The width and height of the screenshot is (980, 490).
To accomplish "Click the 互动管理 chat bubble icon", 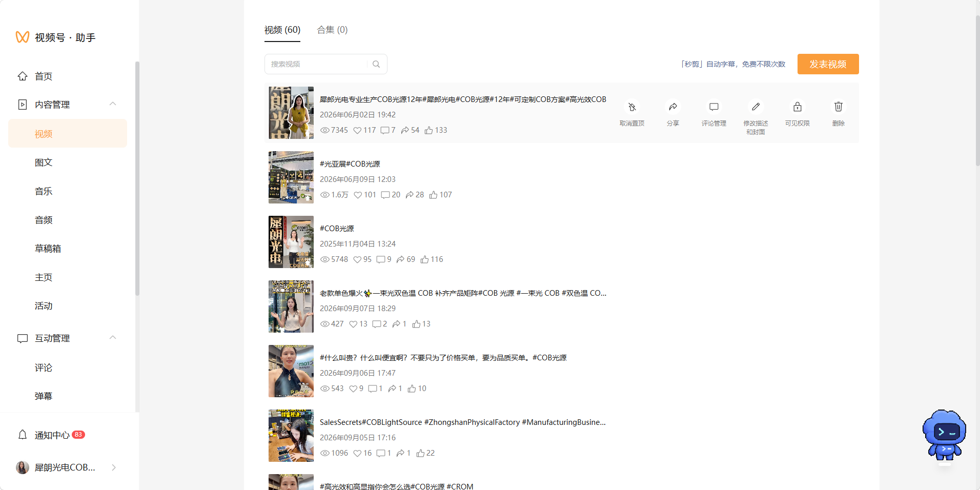I will tap(23, 338).
